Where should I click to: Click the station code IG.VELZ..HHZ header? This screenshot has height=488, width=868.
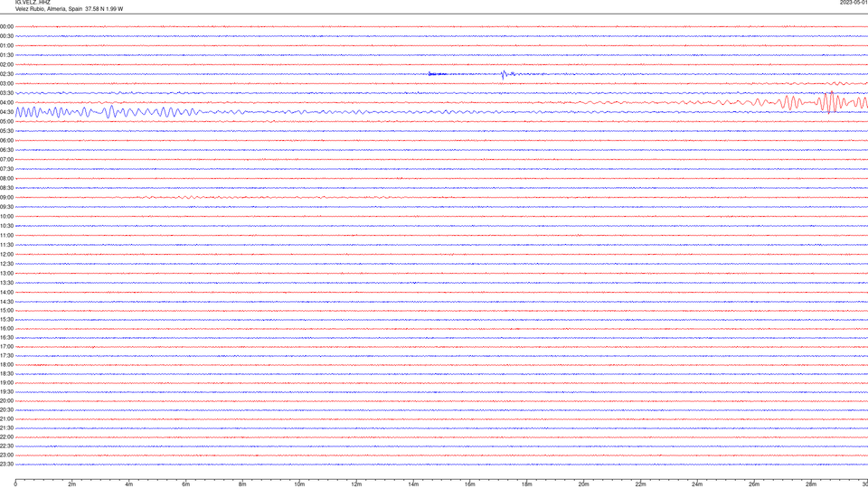[x=33, y=2]
